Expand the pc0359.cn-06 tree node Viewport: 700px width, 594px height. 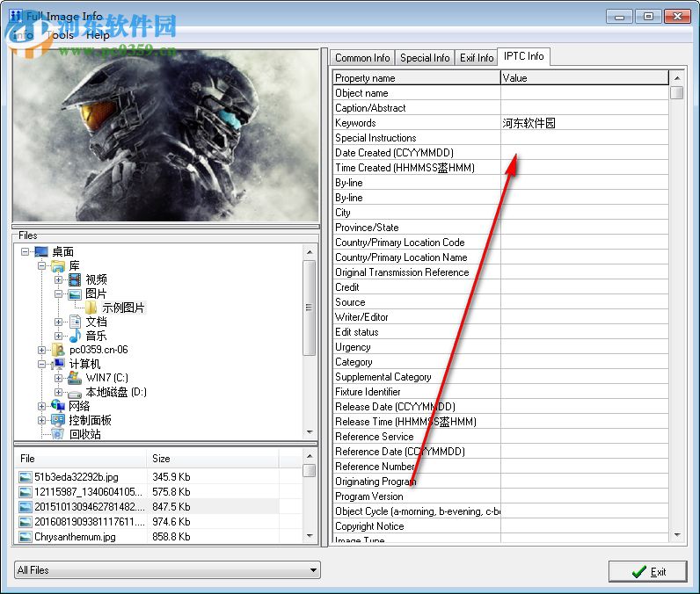click(41, 350)
